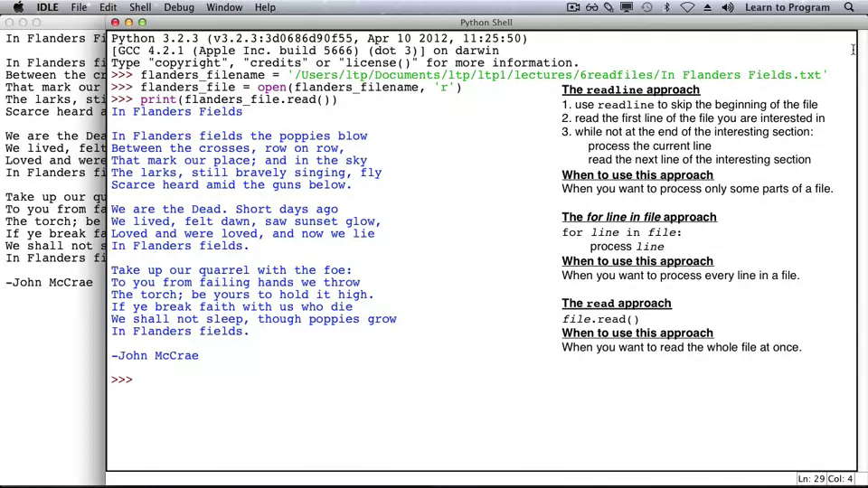Image resolution: width=868 pixels, height=488 pixels.
Task: Open the Edit menu
Action: click(x=108, y=7)
